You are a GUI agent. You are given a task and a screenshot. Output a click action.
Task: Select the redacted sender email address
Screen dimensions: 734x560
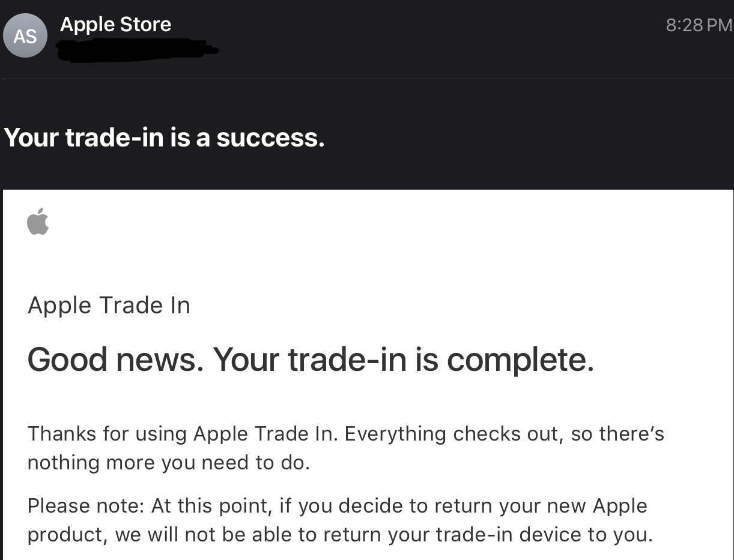pos(136,50)
